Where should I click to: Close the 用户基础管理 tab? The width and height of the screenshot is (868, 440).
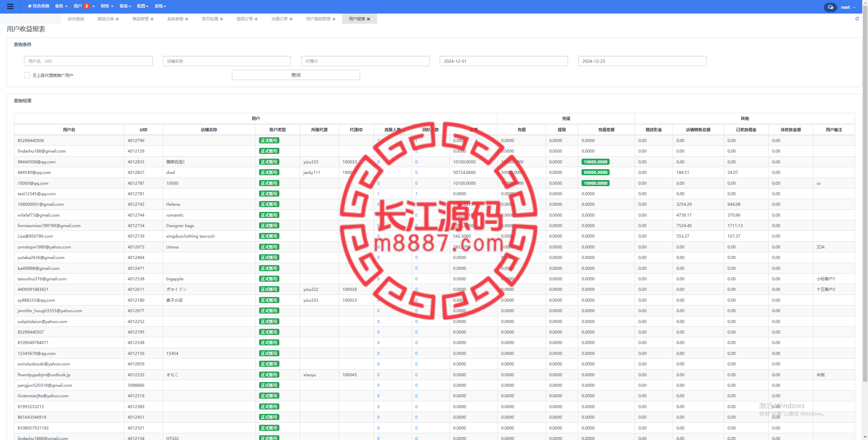point(334,19)
